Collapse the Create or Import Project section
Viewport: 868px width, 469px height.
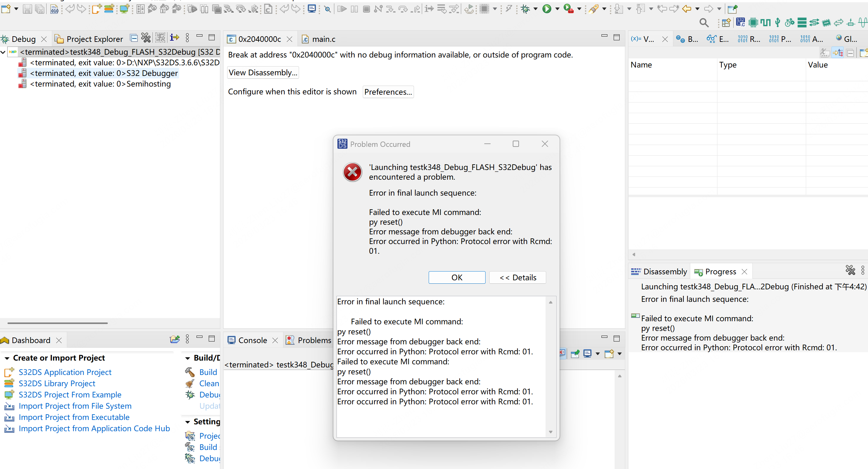click(x=7, y=358)
